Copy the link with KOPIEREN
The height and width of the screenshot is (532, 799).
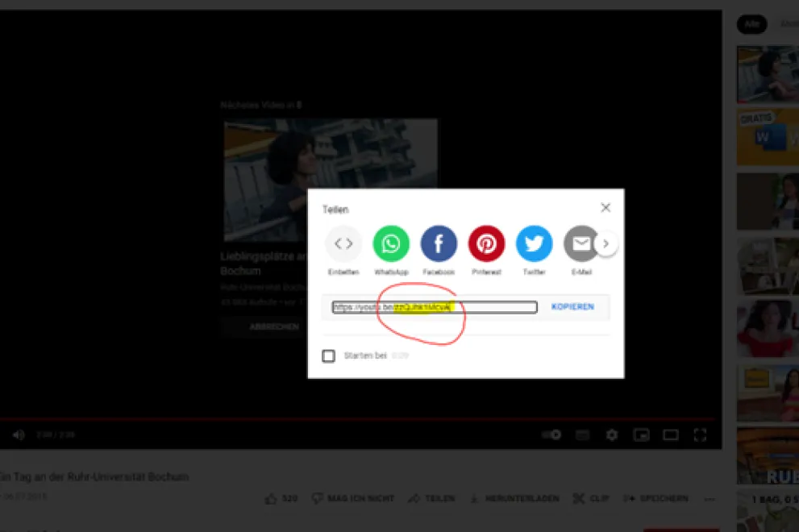(572, 306)
